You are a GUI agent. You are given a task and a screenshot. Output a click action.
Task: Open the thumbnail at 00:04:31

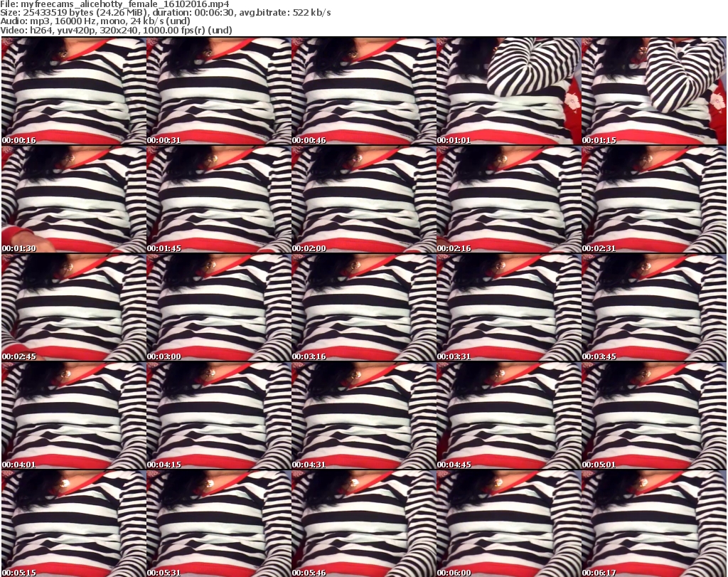pos(363,415)
